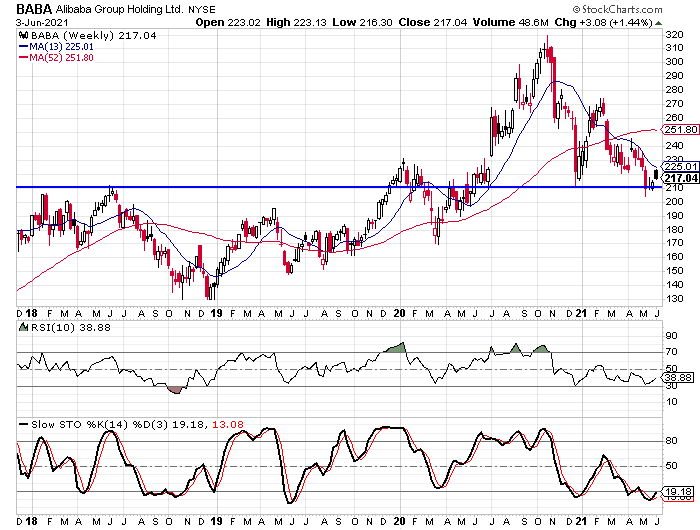This screenshot has width=700, height=530.
Task: Select the Close 217.04 value in header
Action: click(433, 22)
